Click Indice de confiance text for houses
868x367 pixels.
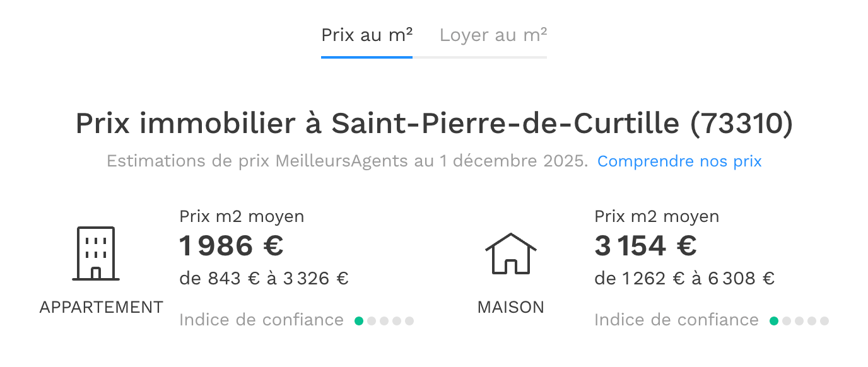[x=676, y=320]
